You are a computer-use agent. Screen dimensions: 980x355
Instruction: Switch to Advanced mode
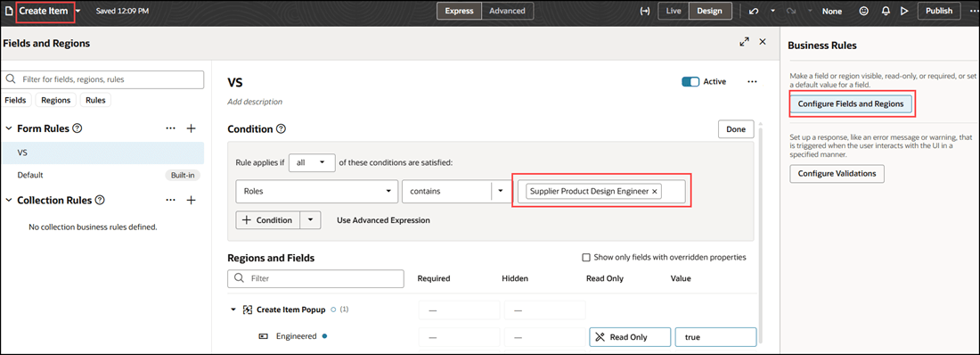point(508,11)
